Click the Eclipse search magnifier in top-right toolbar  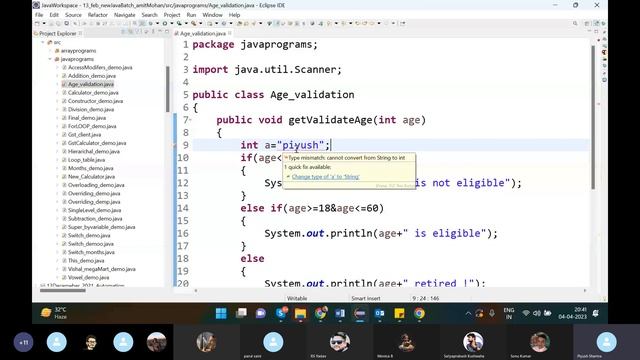coord(575,24)
